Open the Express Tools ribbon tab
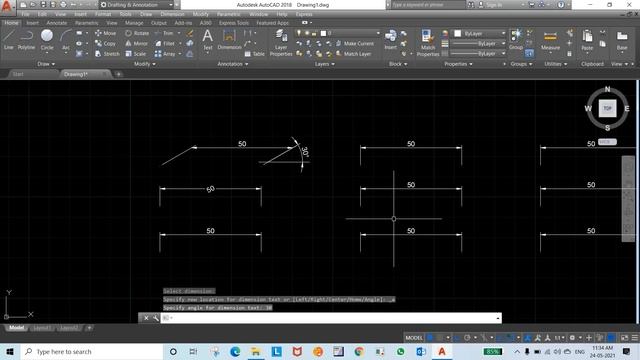This screenshot has height=360, width=640. (x=234, y=23)
